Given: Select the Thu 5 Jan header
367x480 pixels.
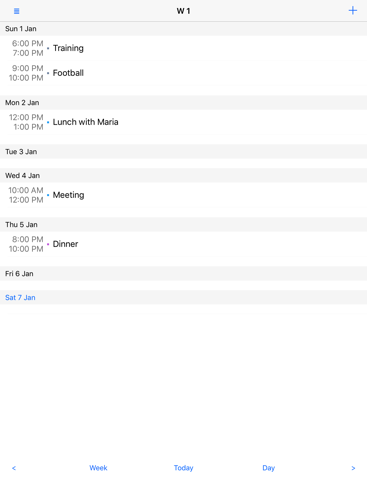Looking at the screenshot, I should coord(183,225).
